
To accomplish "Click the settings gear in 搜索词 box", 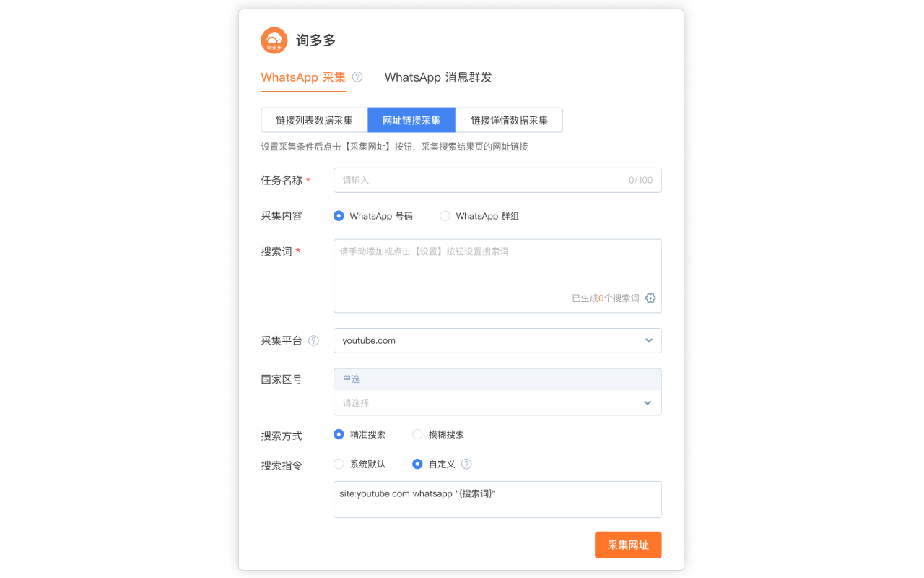I will tap(650, 298).
